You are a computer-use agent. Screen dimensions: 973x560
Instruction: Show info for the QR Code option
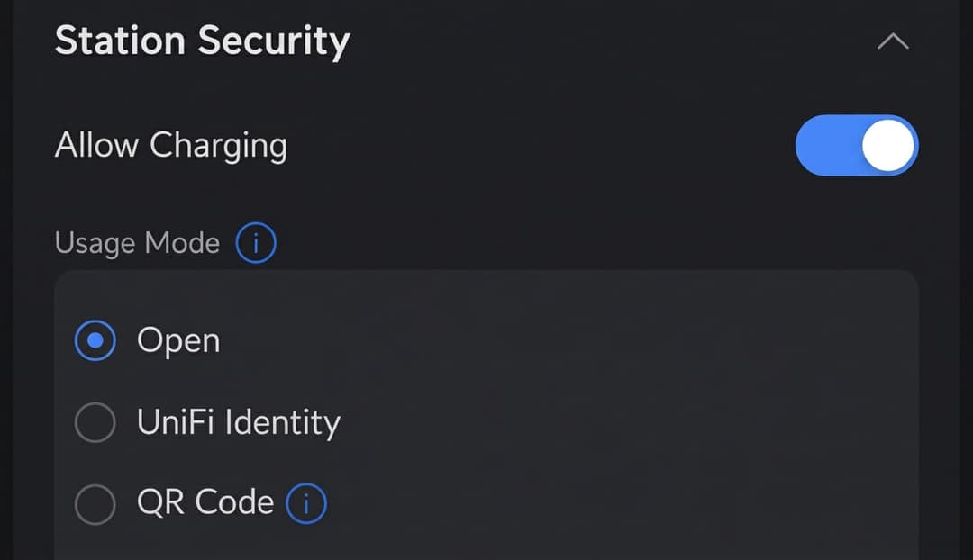[x=306, y=503]
